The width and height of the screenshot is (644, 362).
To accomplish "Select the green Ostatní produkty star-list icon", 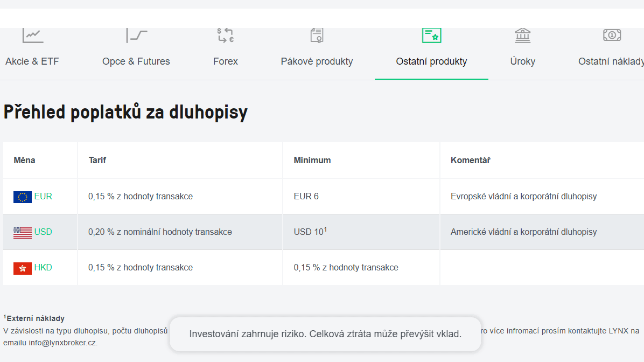I will pyautogui.click(x=431, y=34).
